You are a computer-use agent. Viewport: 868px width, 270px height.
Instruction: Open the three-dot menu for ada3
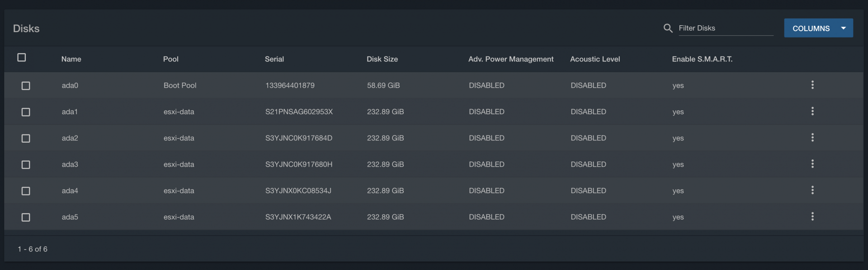812,164
